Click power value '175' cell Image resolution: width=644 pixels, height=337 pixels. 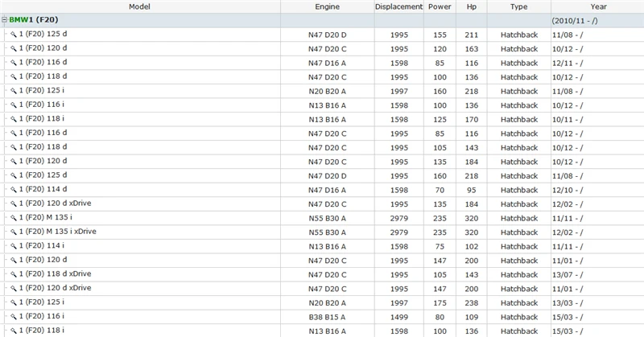tap(440, 303)
